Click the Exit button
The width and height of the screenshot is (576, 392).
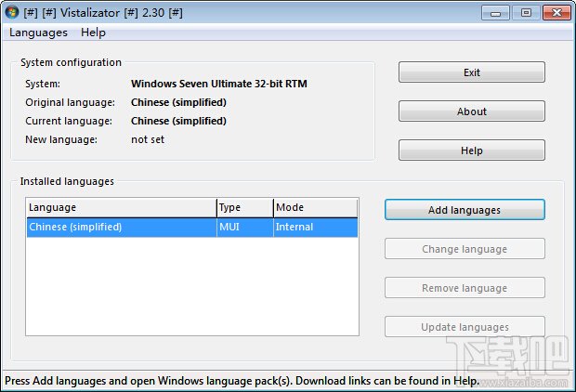[x=472, y=72]
